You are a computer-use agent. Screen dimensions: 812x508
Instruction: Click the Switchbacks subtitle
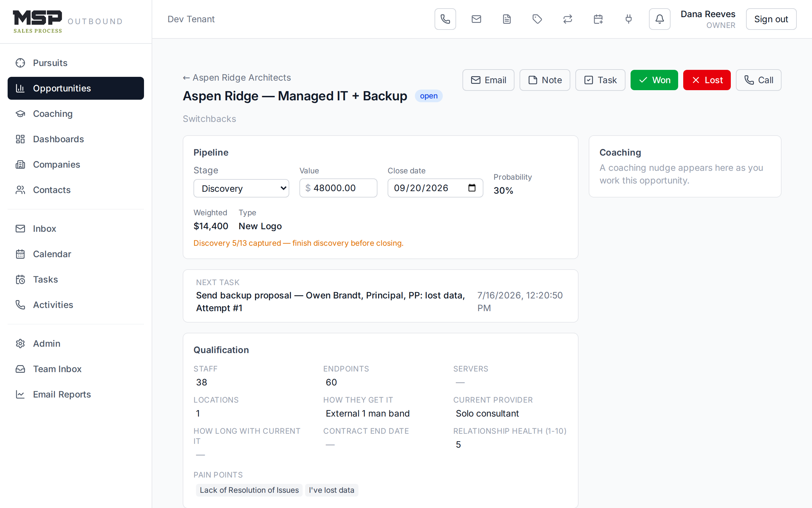coord(209,119)
